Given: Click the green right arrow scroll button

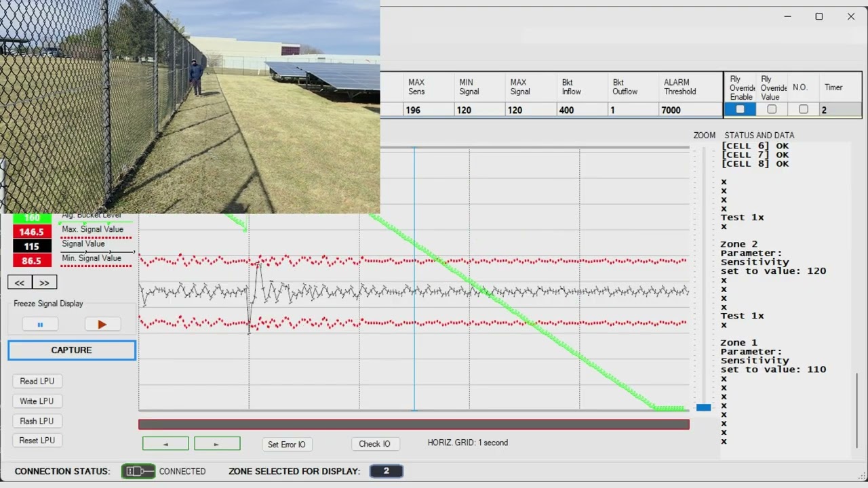Looking at the screenshot, I should 217,444.
